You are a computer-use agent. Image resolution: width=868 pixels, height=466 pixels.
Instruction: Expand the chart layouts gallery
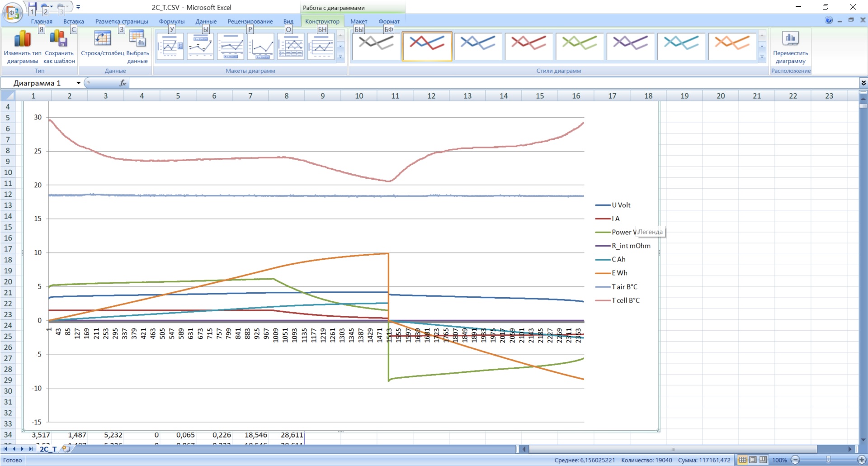tap(340, 57)
